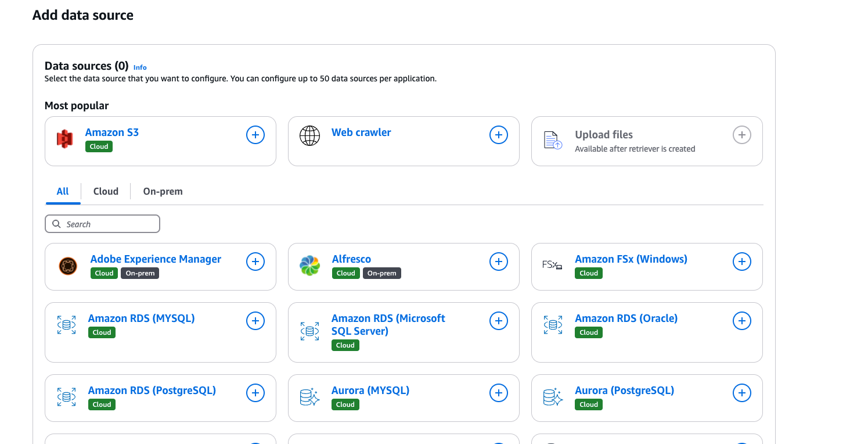
Task: Open the Amazon RDS (Microsoft SQL Server) link
Action: [388, 325]
